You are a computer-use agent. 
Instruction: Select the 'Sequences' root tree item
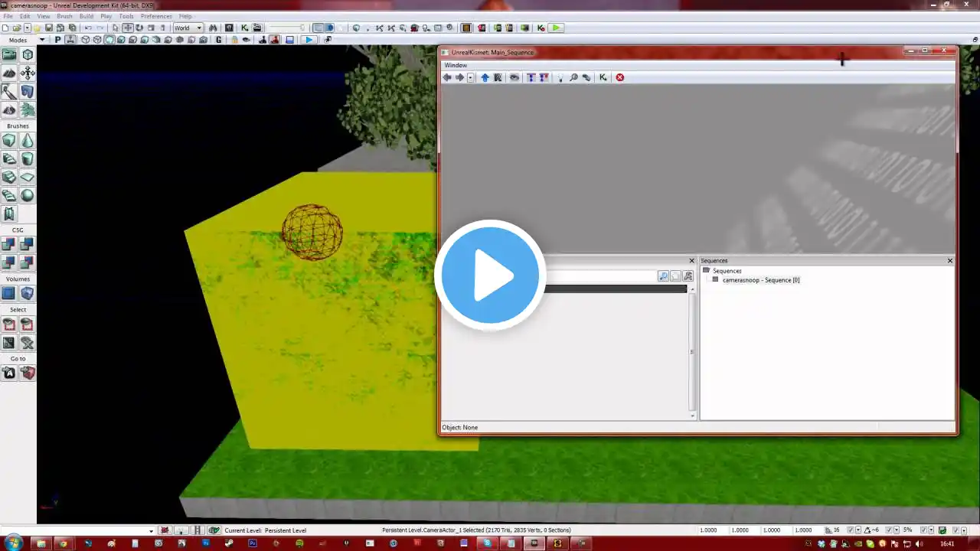727,271
